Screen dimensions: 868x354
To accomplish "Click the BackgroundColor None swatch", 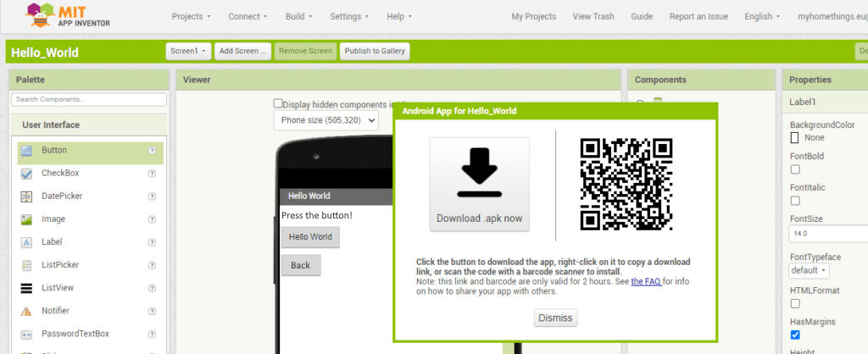I will pyautogui.click(x=795, y=138).
